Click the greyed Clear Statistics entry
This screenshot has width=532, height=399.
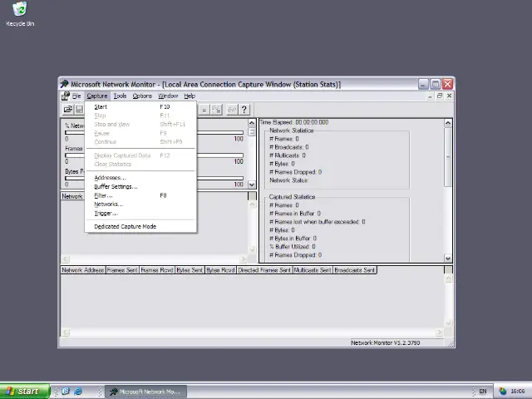[140, 165]
